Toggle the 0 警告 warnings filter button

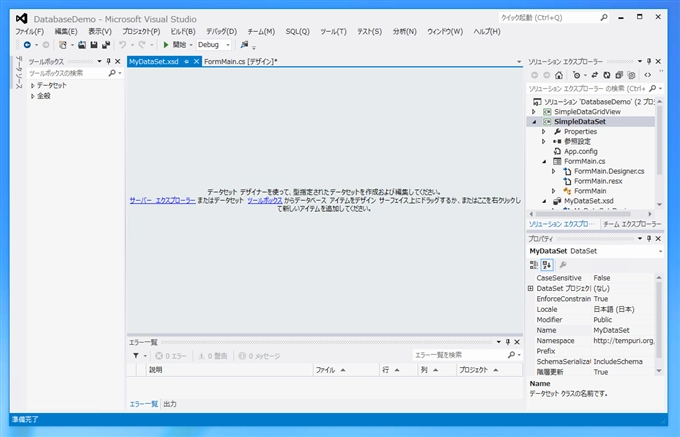tap(212, 356)
